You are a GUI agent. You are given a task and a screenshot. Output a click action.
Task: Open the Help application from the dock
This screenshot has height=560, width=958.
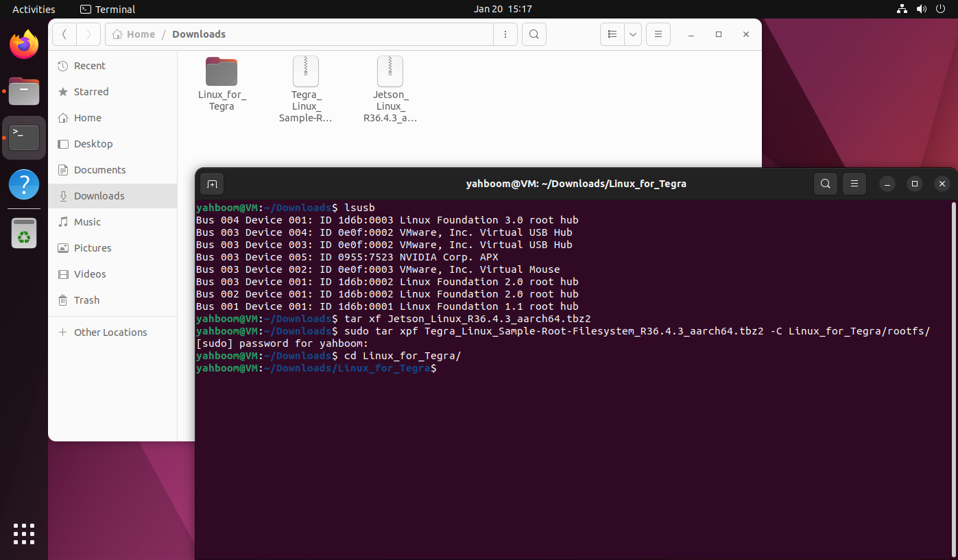point(23,184)
